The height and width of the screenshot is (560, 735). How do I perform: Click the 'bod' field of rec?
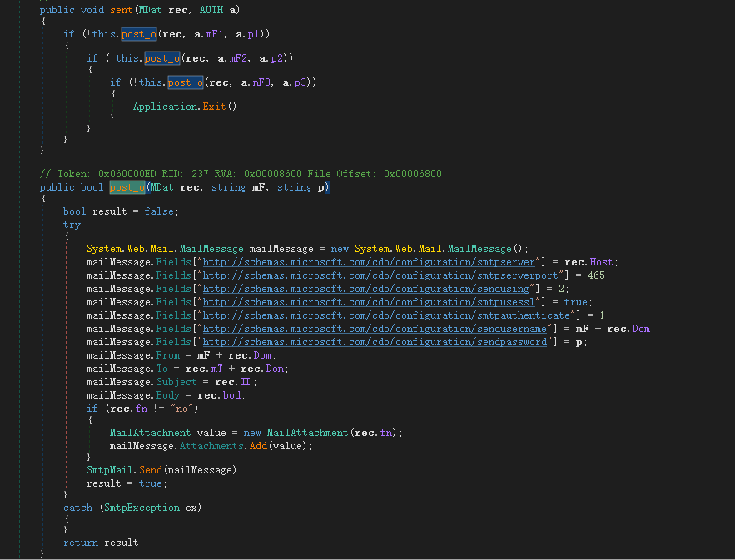pos(231,395)
